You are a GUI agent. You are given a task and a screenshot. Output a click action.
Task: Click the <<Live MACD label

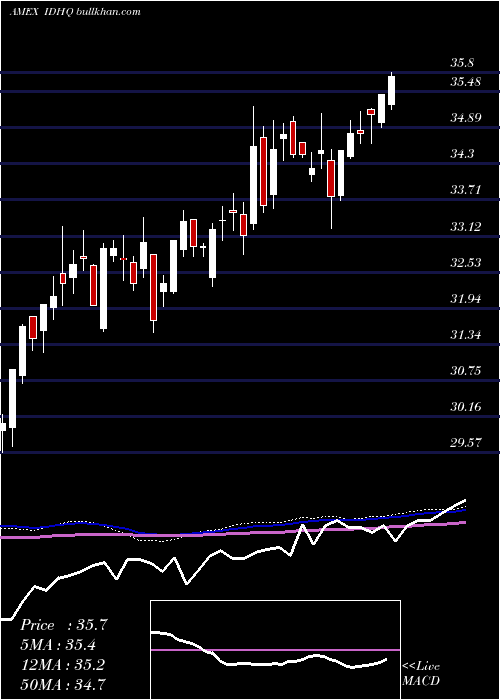pos(421,674)
